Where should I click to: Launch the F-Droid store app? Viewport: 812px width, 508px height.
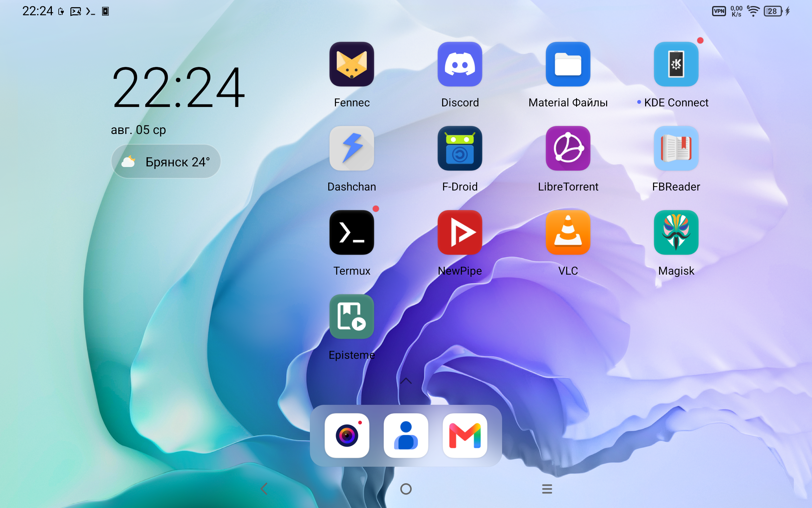coord(460,148)
